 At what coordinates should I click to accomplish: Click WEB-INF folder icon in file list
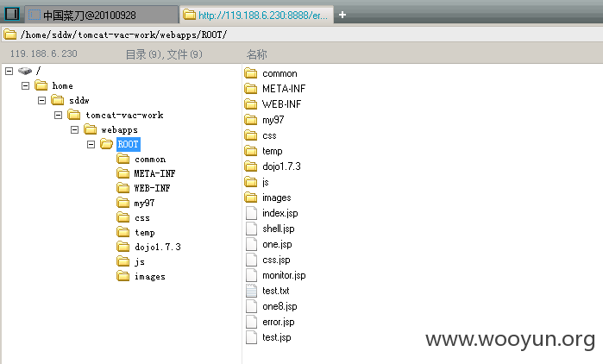(x=251, y=104)
